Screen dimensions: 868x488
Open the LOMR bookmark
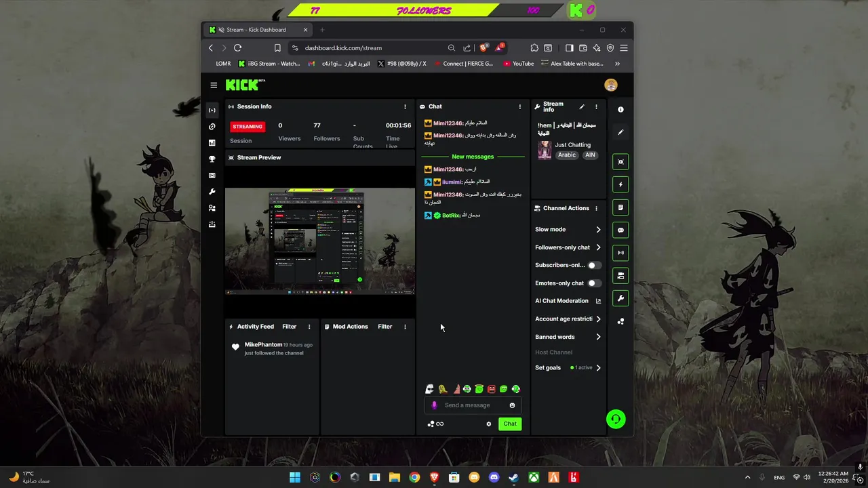click(x=223, y=64)
